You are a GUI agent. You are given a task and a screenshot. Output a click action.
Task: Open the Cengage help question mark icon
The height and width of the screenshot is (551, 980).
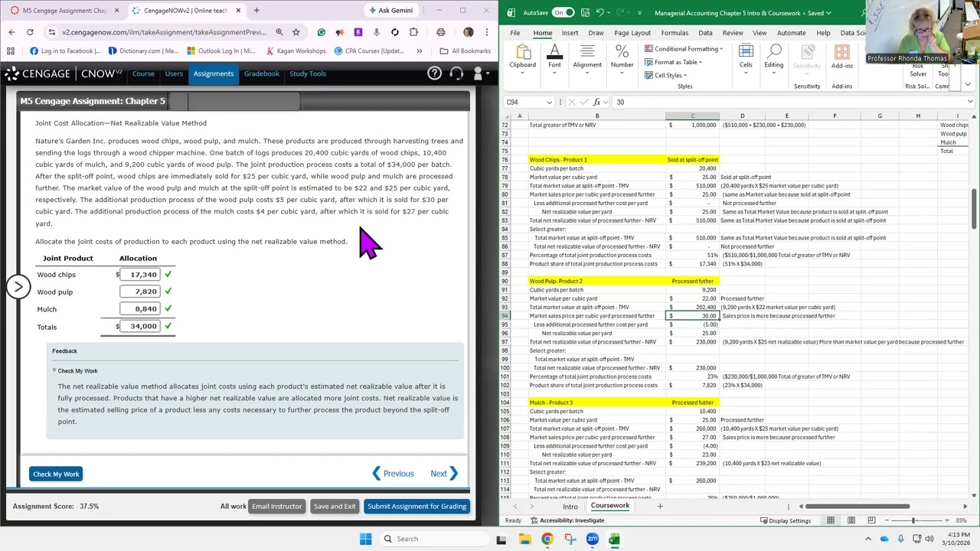coord(434,73)
